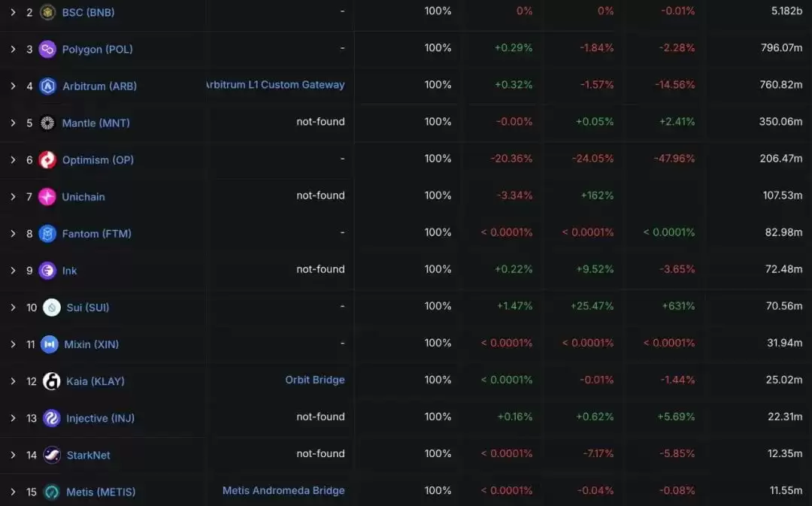Viewport: 812px width, 506px height.
Task: Expand the Kaia (KLAY) row
Action: point(13,381)
